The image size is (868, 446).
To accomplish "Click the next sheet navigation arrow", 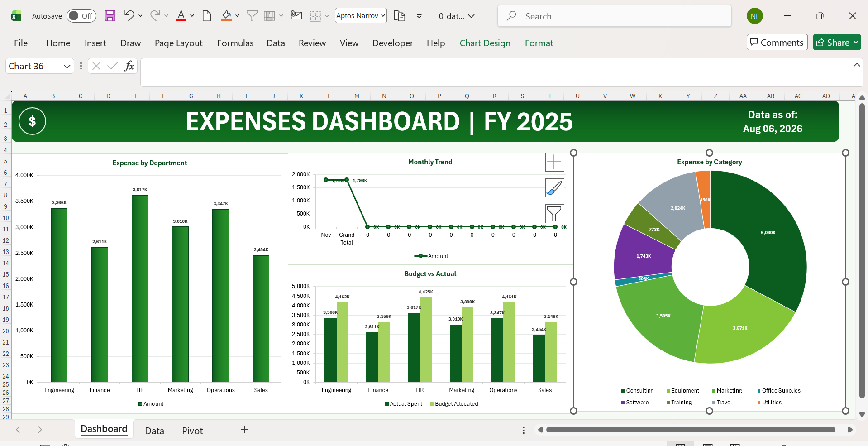I will (40, 430).
